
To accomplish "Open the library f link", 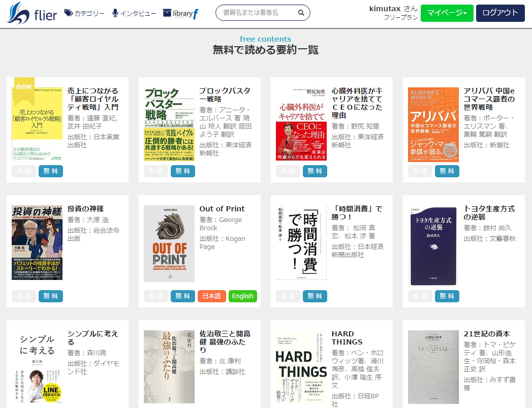I will tap(180, 13).
